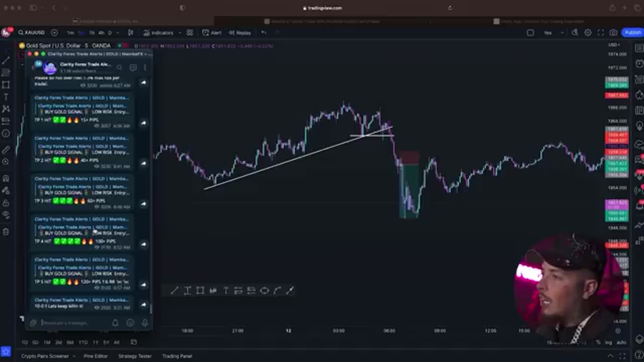Click the blue Publish button

pos(632,33)
